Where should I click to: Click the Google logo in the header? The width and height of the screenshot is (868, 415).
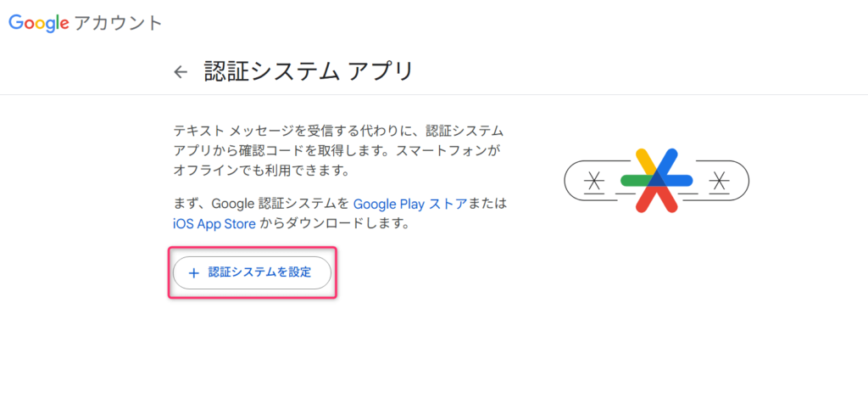39,23
